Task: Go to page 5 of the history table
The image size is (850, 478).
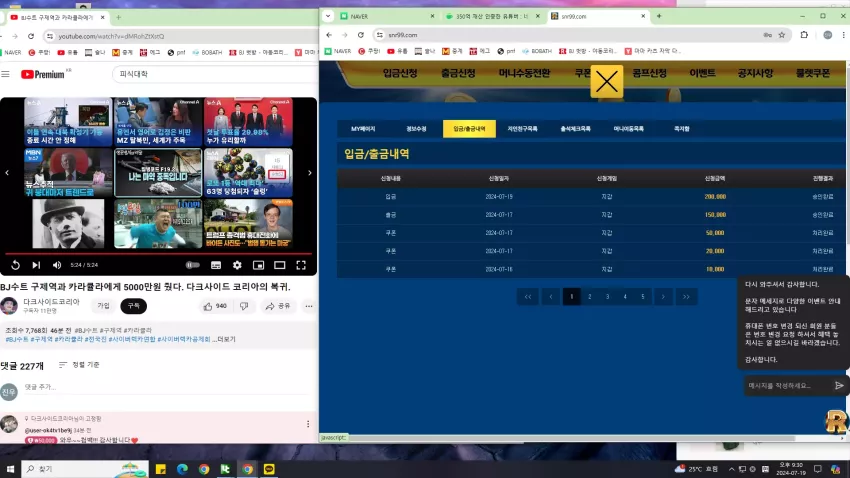Action: 643,296
